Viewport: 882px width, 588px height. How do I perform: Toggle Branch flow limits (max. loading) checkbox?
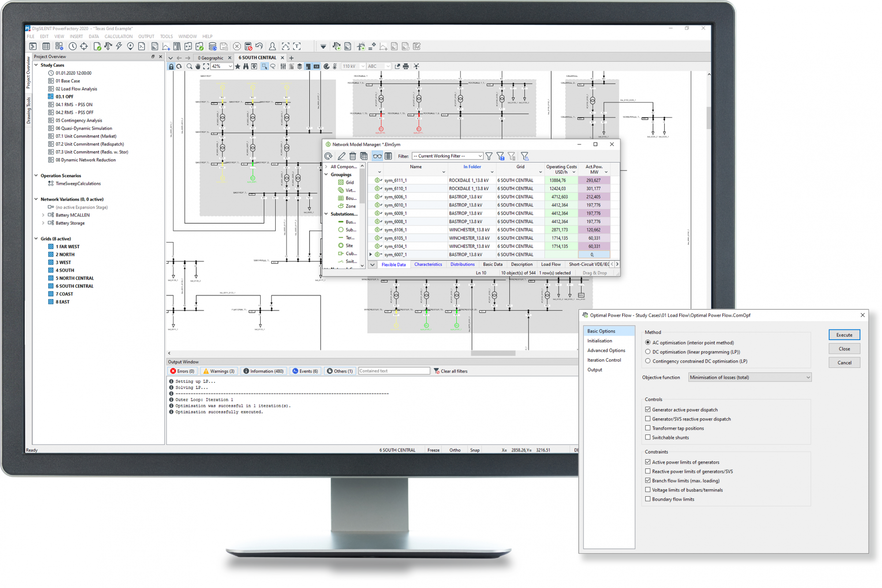pos(648,481)
